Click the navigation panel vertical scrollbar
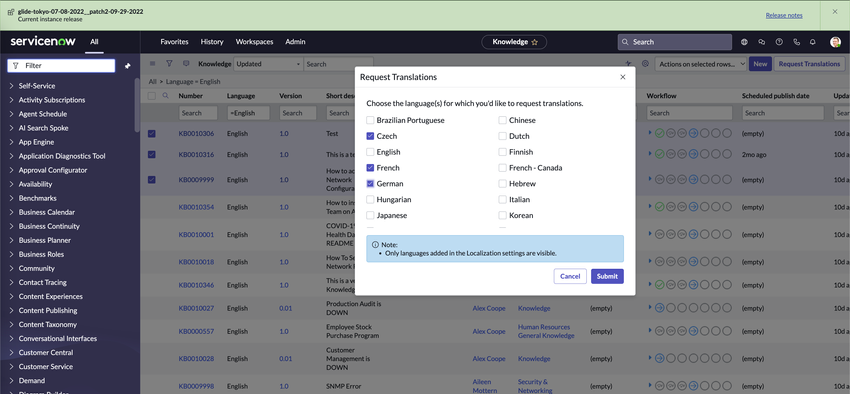This screenshot has width=850, height=394. (x=137, y=106)
